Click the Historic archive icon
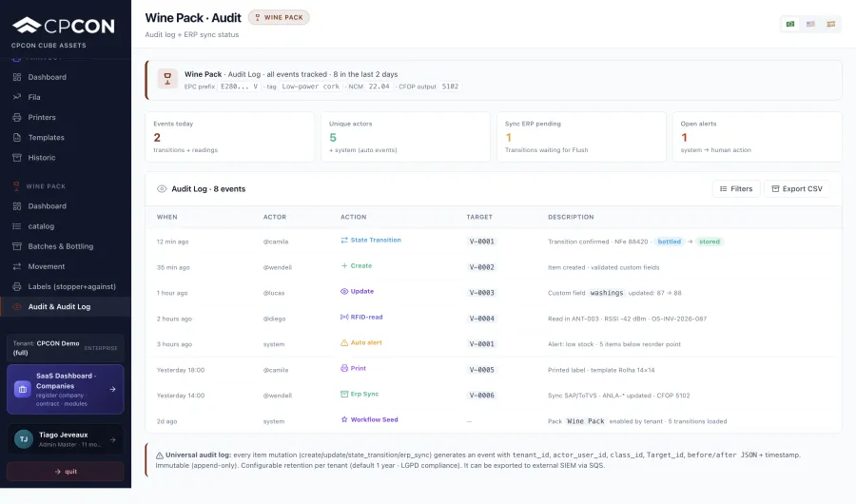The width and height of the screenshot is (856, 504). click(17, 158)
